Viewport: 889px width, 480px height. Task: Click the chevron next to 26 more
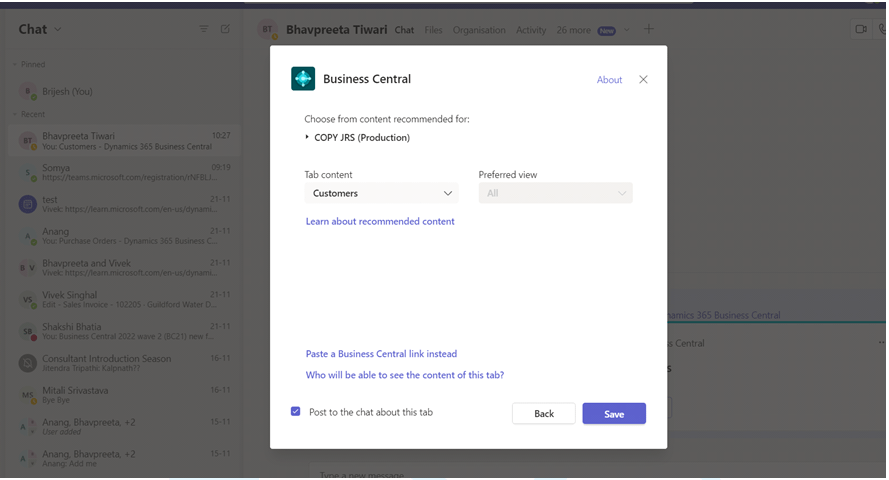(626, 30)
